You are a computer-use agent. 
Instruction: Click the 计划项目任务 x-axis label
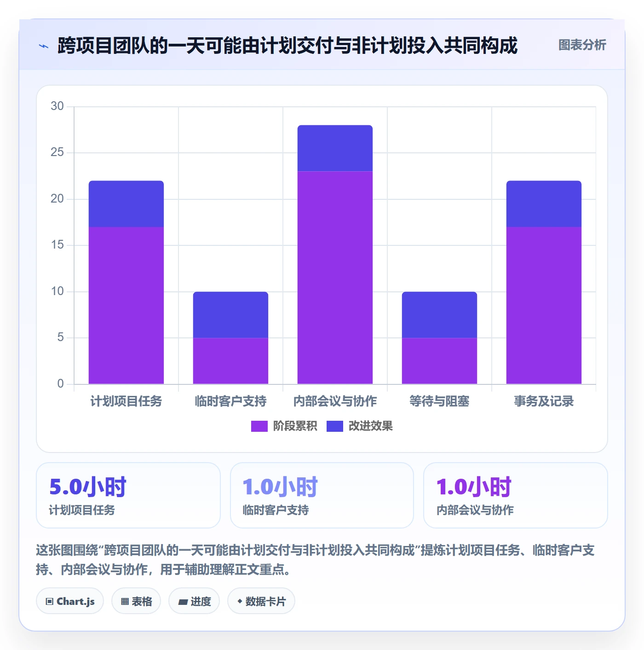coord(126,401)
